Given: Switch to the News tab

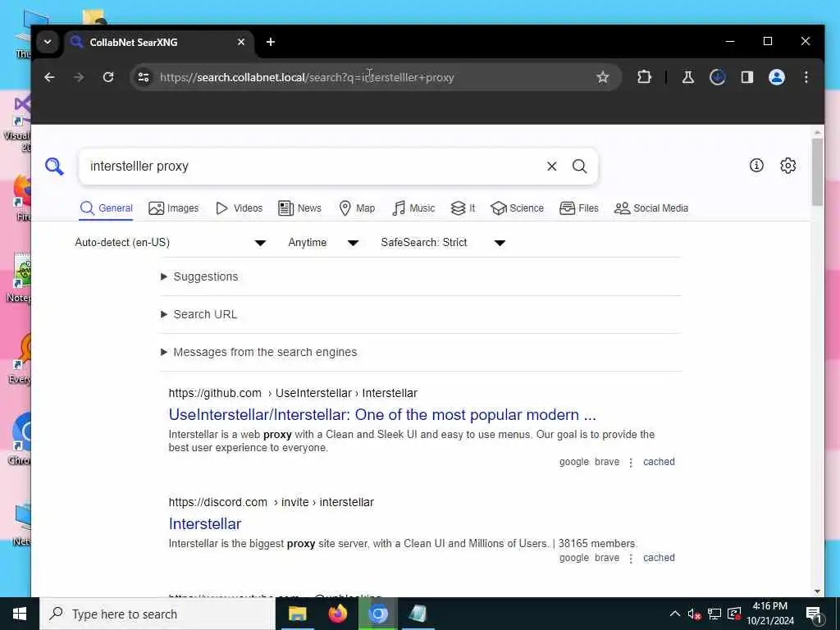Looking at the screenshot, I should click(x=300, y=208).
